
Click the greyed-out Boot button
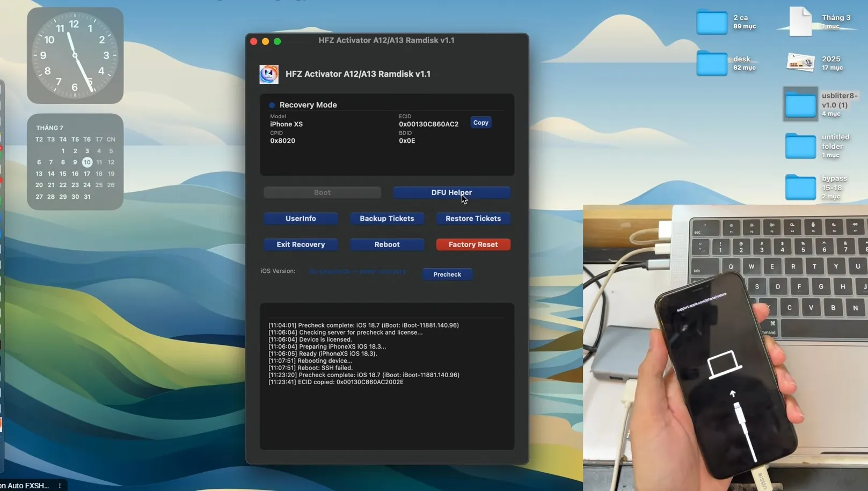(322, 192)
